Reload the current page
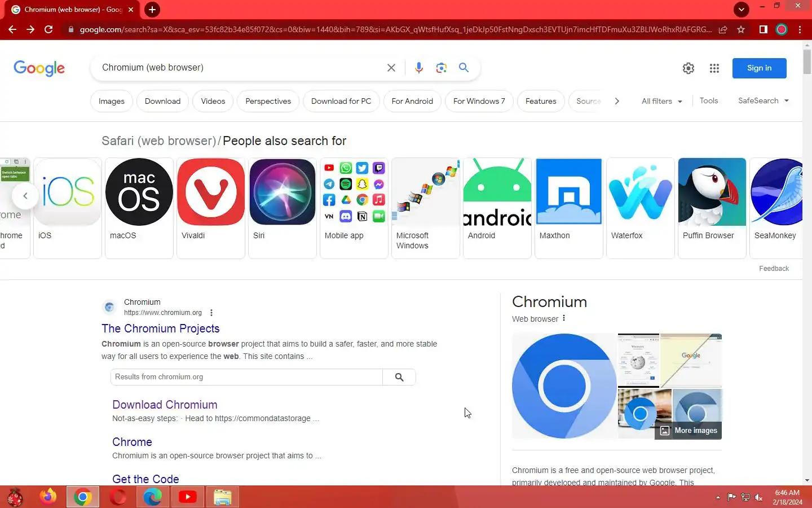 tap(48, 29)
